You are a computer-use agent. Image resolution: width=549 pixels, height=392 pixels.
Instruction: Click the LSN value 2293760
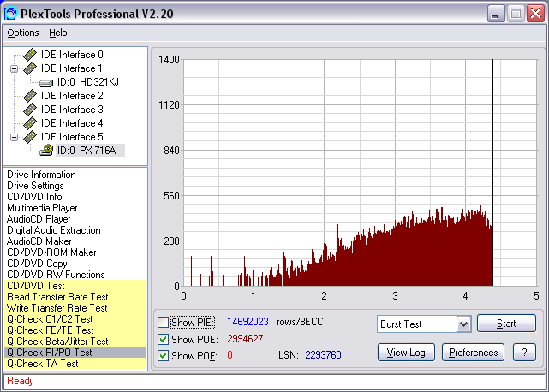323,355
